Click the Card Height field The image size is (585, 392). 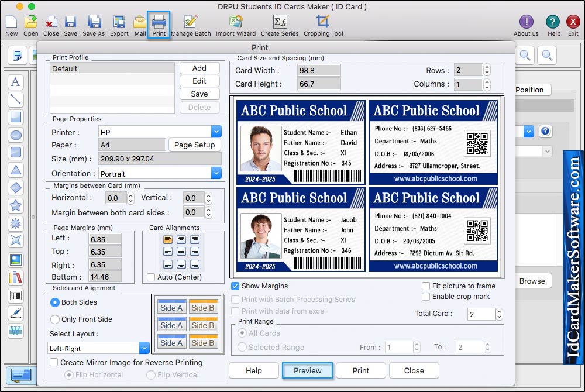point(319,84)
